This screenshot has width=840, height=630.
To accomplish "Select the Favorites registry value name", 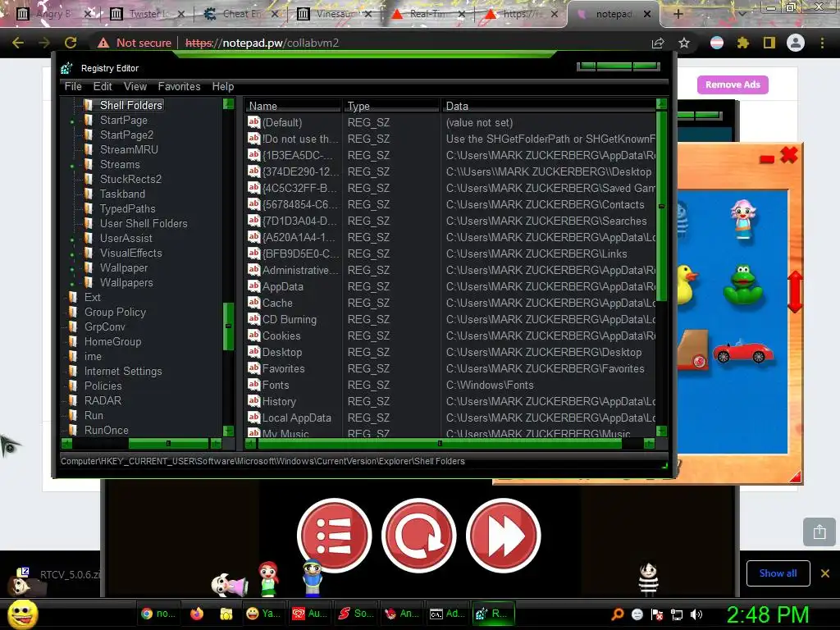I will 283,368.
